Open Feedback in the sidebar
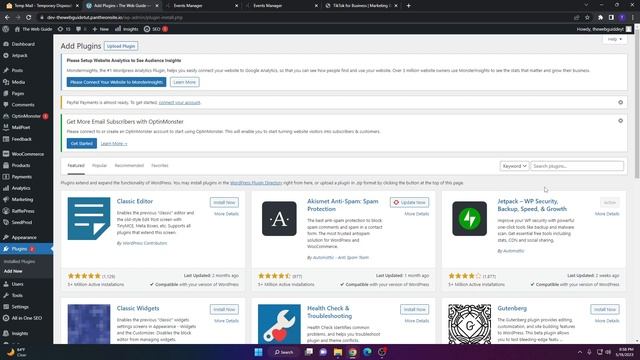This screenshot has height=360, width=640. 21,139
